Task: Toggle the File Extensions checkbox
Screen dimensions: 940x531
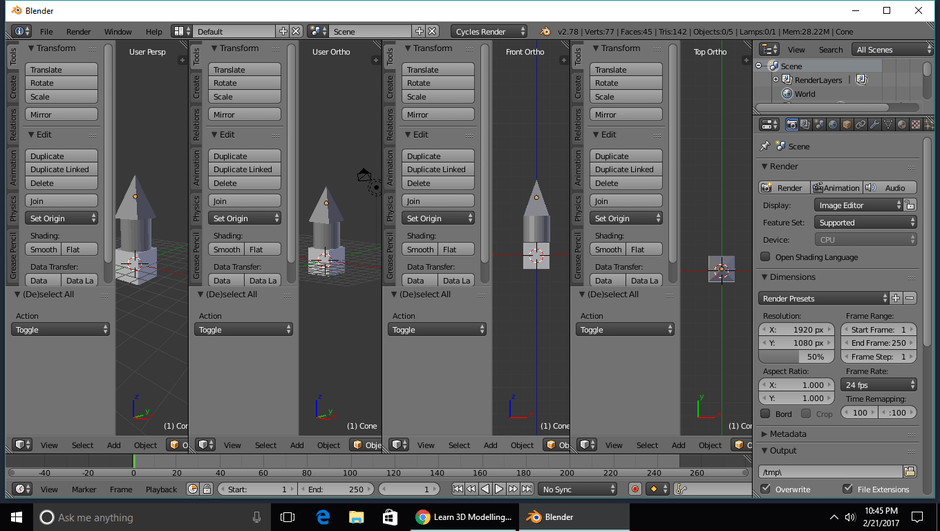Action: (848, 489)
